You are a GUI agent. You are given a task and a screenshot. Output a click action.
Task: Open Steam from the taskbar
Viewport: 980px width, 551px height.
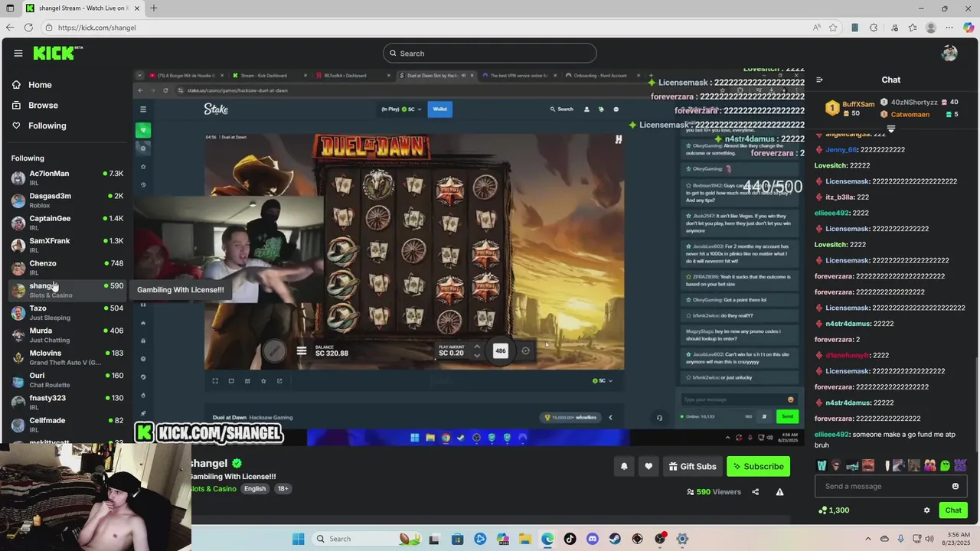pyautogui.click(x=615, y=539)
